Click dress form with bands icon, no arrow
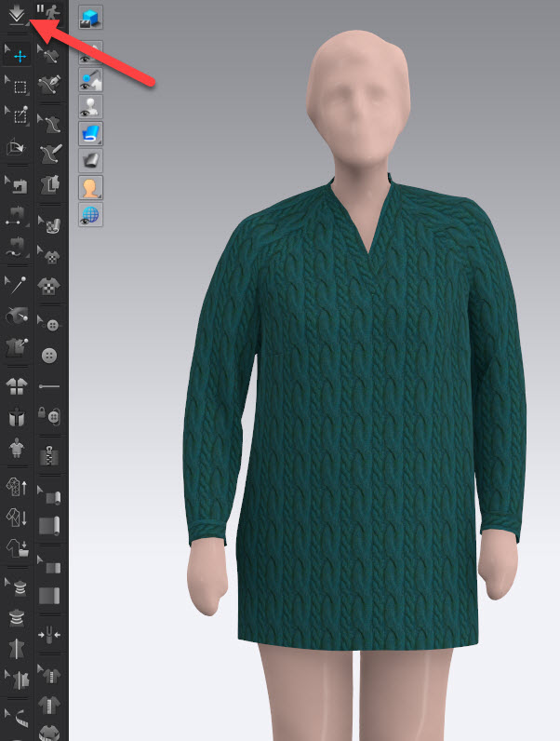Image resolution: width=560 pixels, height=741 pixels. pos(17,617)
